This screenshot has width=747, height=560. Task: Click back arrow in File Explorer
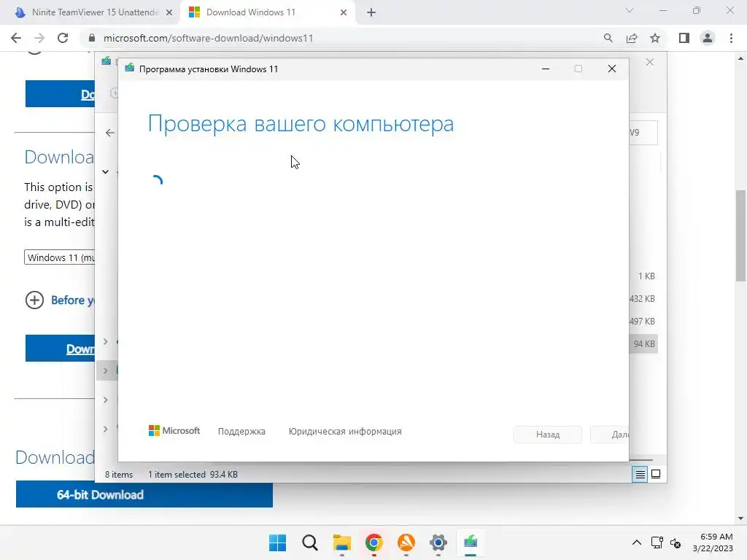(x=110, y=133)
